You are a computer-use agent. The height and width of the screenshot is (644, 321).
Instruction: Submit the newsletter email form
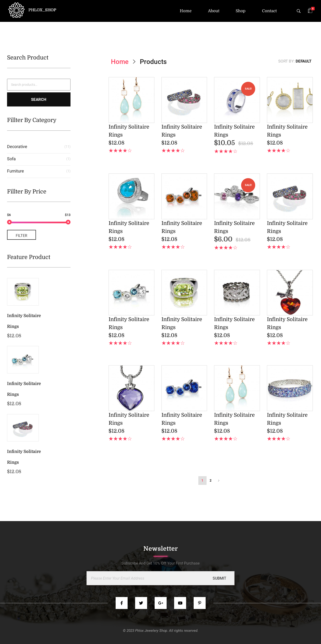pos(219,578)
